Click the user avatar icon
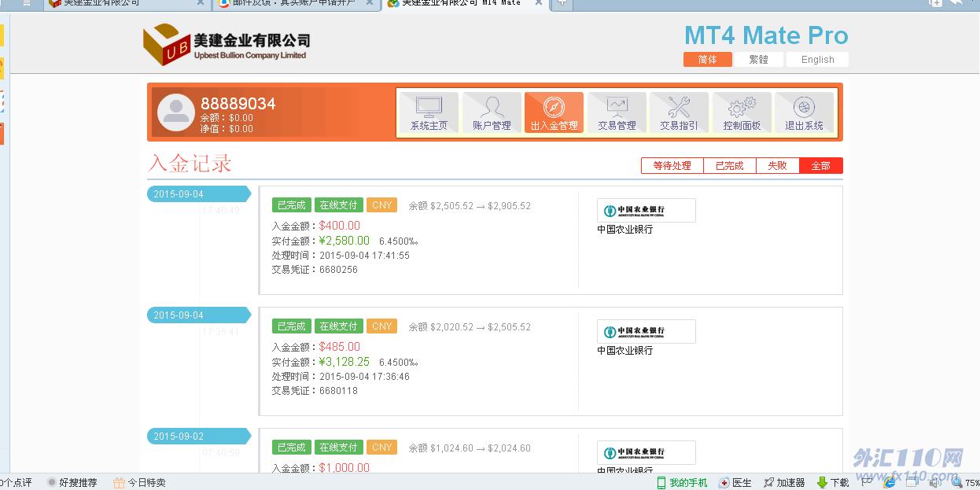 175,112
